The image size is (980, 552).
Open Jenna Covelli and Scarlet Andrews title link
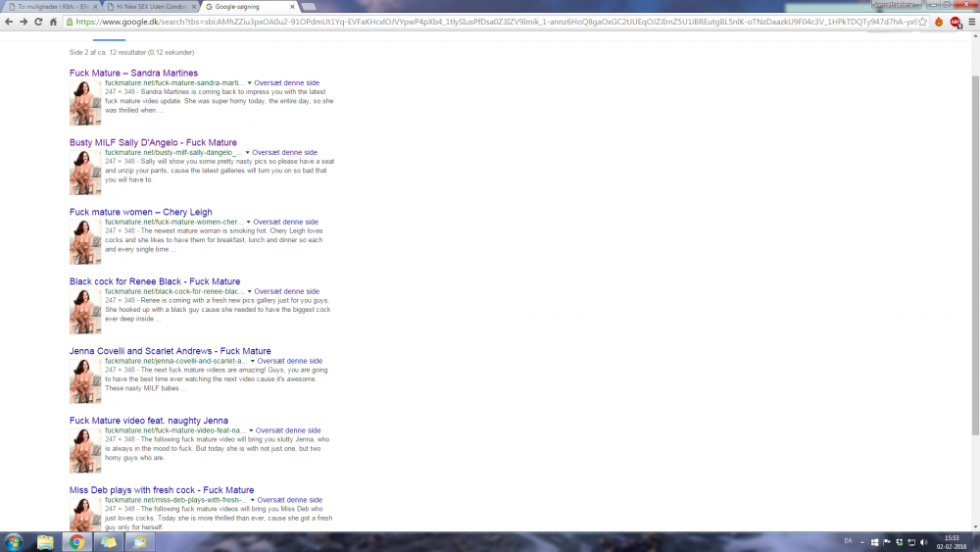170,351
